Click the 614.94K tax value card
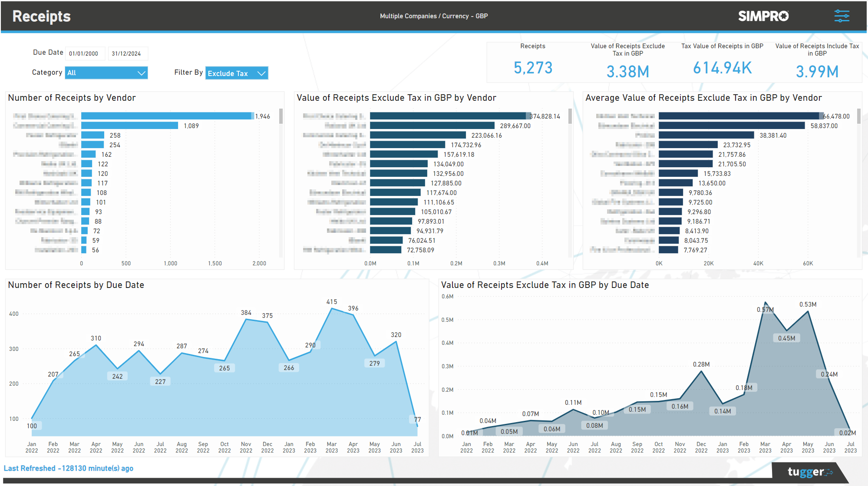 722,68
